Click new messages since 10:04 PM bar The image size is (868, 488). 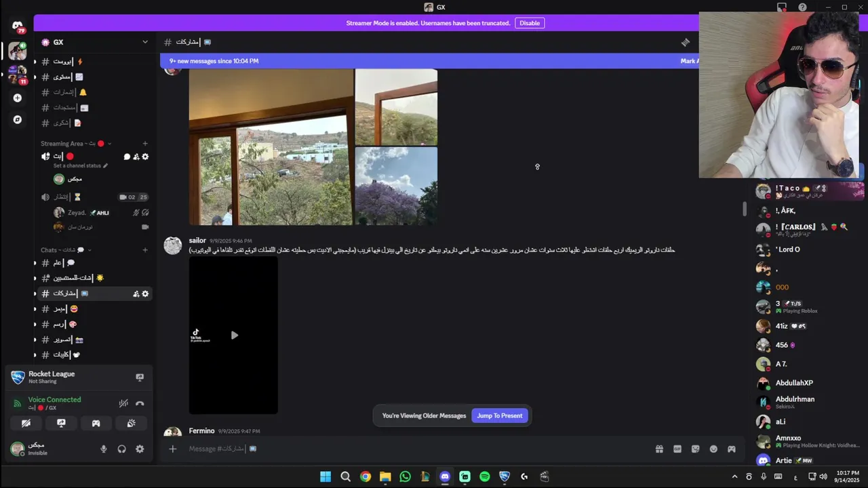click(x=430, y=61)
